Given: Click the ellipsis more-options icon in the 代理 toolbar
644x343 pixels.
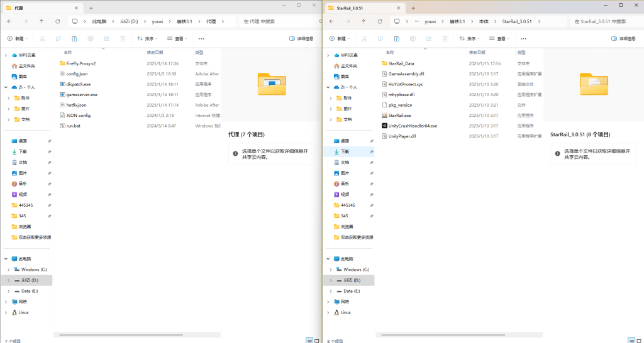Looking at the screenshot, I should coord(201,38).
